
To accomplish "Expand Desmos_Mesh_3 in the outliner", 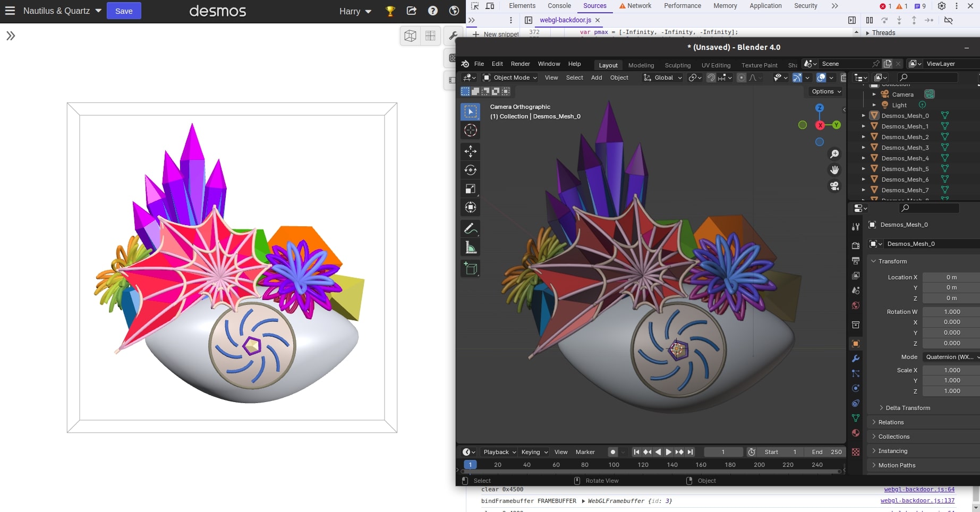I will click(x=864, y=148).
